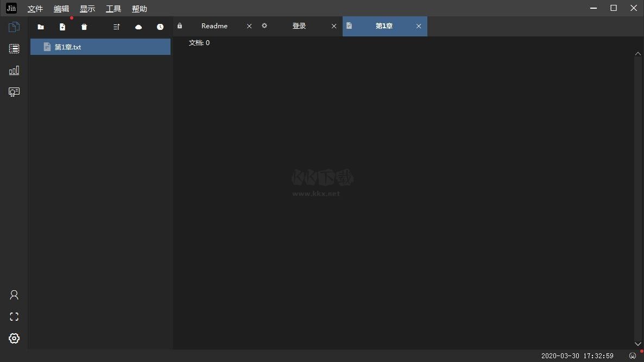The height and width of the screenshot is (362, 644).
Task: Switch to the Readme tab
Action: click(x=214, y=26)
